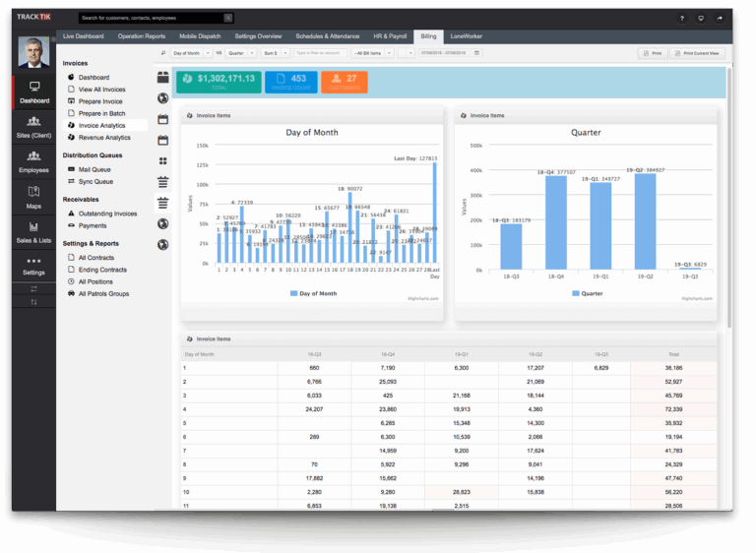The width and height of the screenshot is (756, 553).
Task: Click the teal total amount tile
Action: [219, 81]
